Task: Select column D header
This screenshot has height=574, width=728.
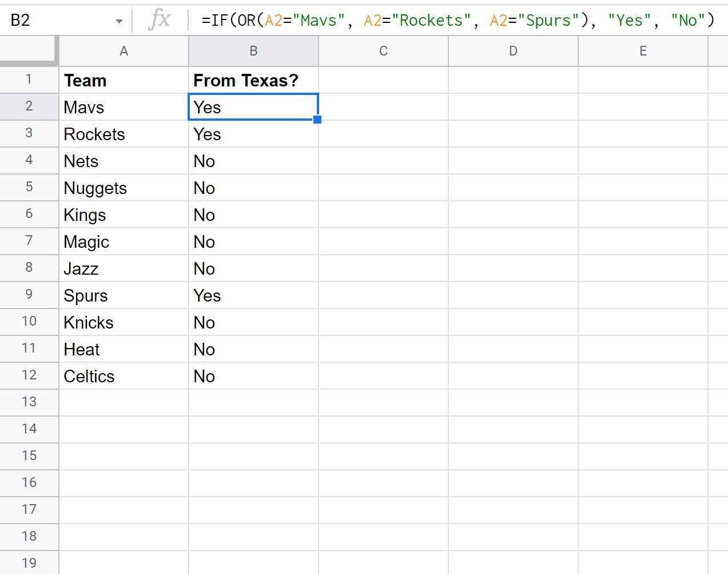Action: 513,52
